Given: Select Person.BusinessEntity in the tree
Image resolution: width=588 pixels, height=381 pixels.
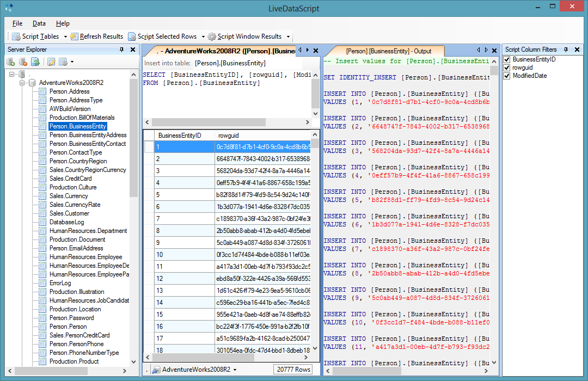Looking at the screenshot, I should tap(78, 126).
